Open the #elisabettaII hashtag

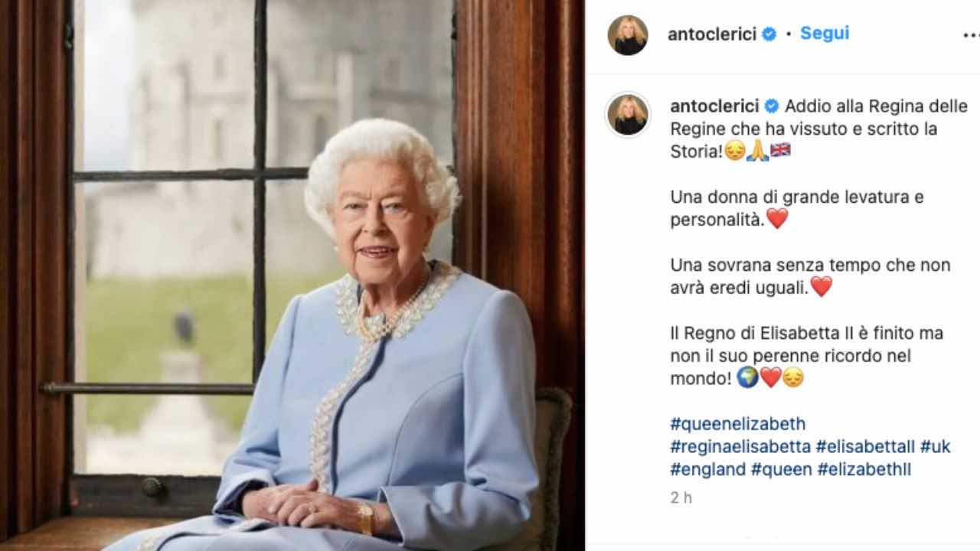(x=865, y=447)
